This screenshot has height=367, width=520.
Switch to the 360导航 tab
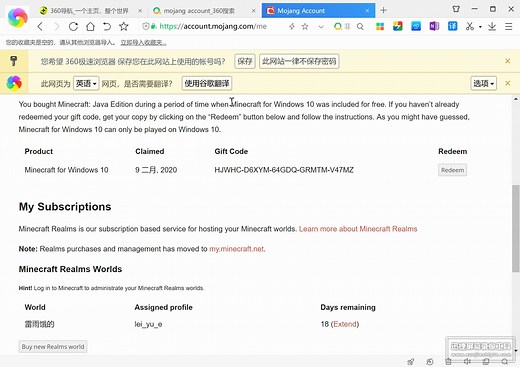89,11
